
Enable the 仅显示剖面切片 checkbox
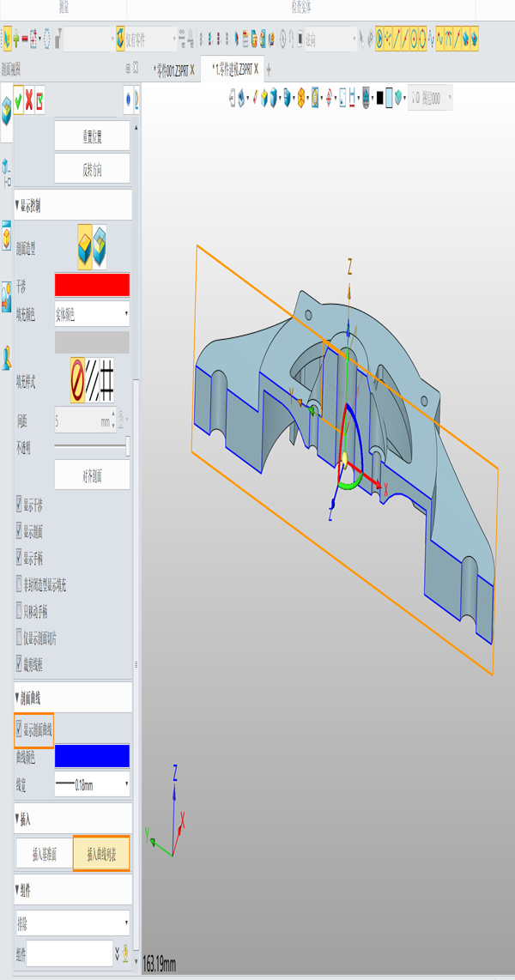(x=19, y=638)
